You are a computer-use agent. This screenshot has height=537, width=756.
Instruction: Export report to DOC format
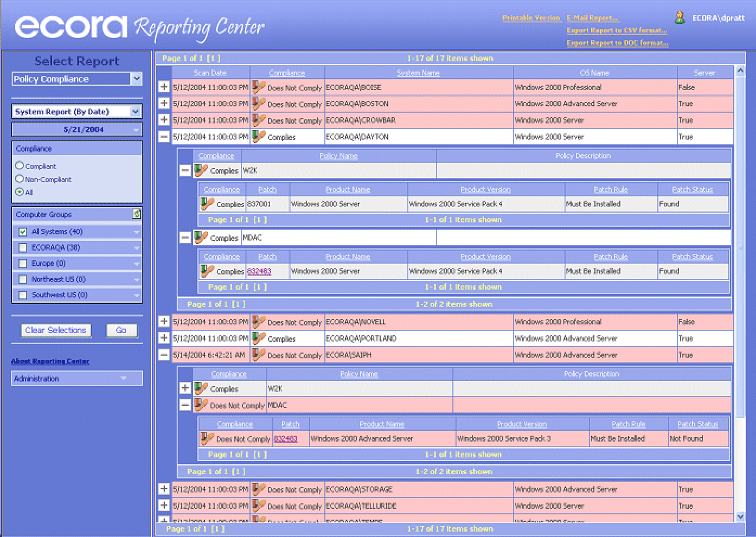pyautogui.click(x=618, y=43)
